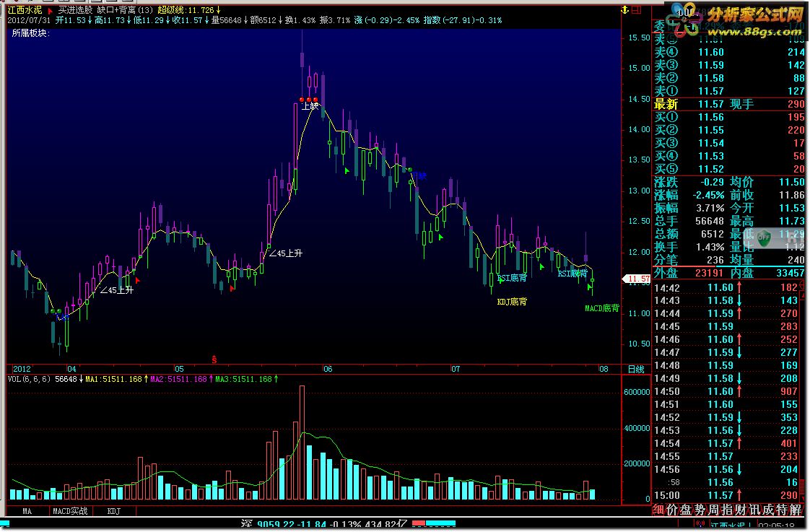The image size is (810, 532).
Task: Switch to the MA indicator tab
Action: 27,511
